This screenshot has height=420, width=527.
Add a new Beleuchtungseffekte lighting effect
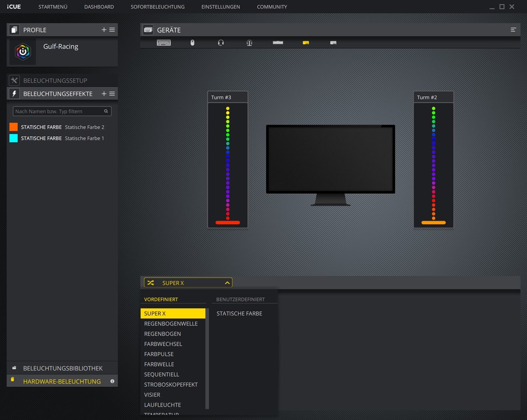(x=104, y=94)
